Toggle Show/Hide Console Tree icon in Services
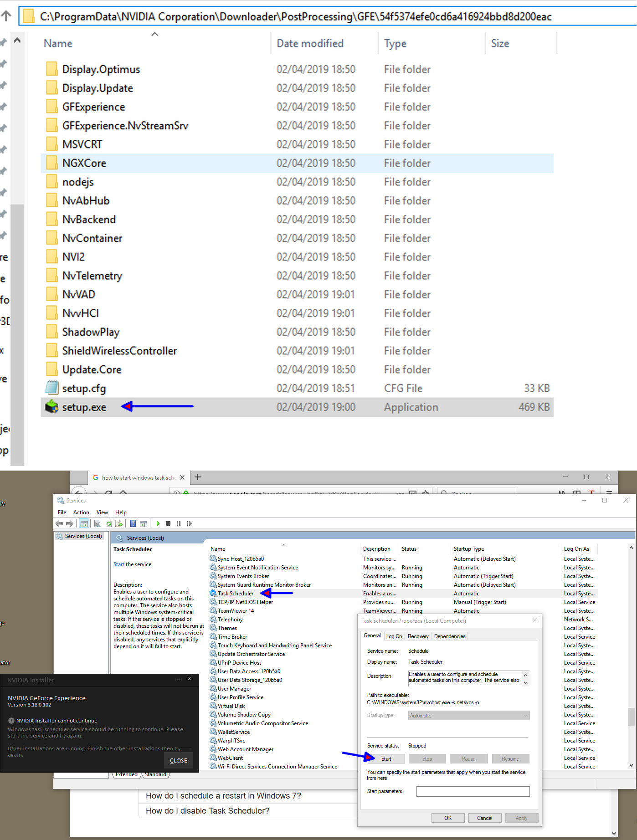Viewport: 637px width, 840px height. tap(84, 524)
